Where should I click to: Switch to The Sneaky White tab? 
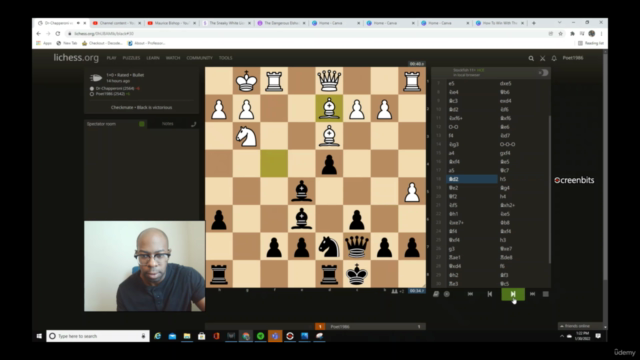click(x=227, y=23)
